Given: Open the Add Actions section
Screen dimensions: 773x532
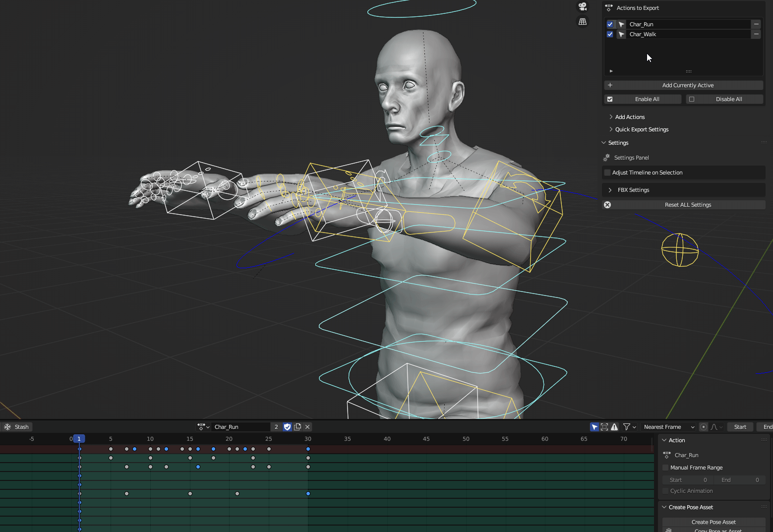Looking at the screenshot, I should (x=630, y=117).
